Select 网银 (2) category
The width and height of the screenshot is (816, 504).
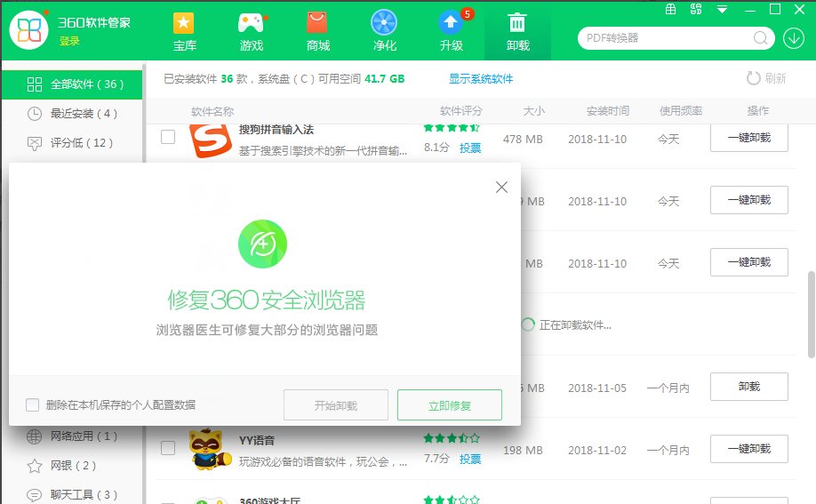pyautogui.click(x=72, y=466)
